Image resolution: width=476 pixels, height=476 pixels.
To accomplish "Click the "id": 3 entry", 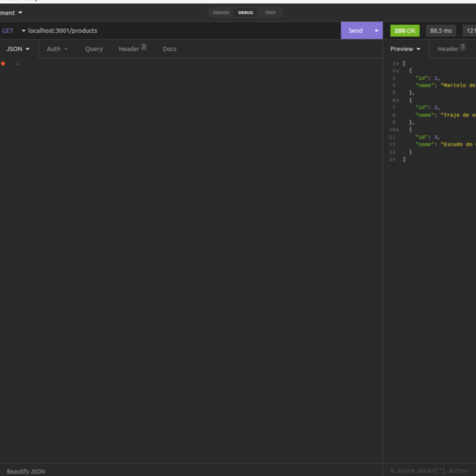I will [x=428, y=137].
